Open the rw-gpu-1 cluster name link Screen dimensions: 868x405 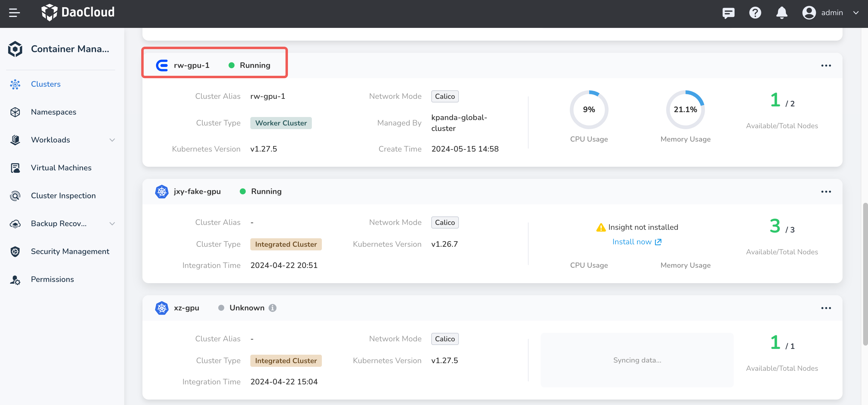tap(192, 65)
